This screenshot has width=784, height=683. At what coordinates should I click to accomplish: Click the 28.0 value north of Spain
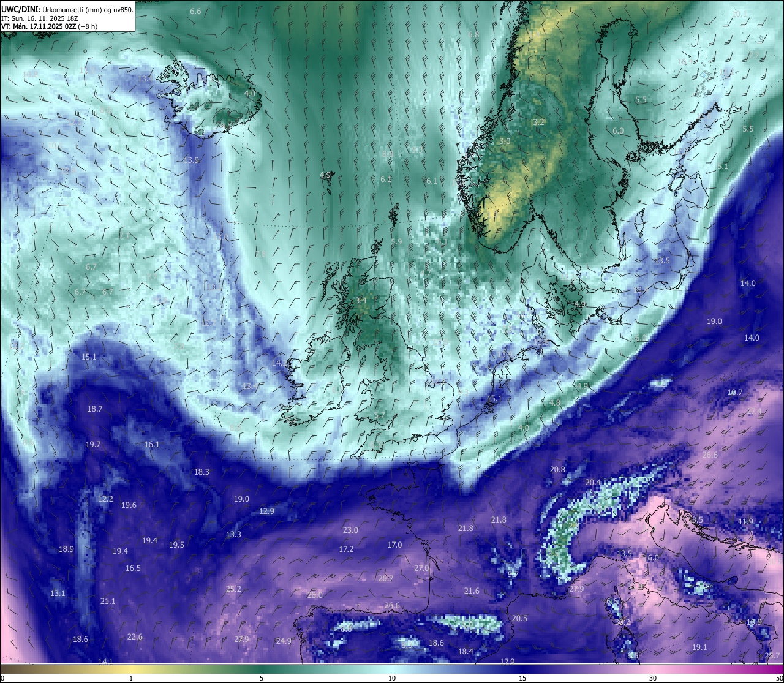(315, 595)
